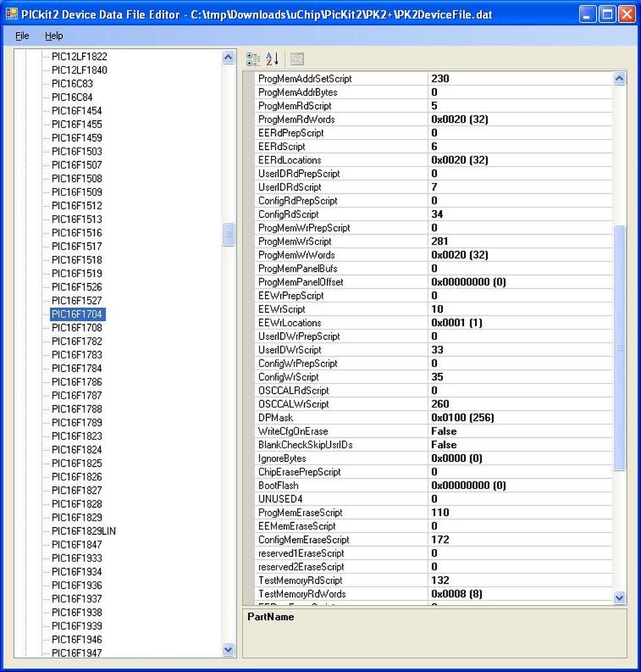Screen dimensions: 641x672
Task: Click WriteCfgOnErase False value
Action: pyautogui.click(x=444, y=431)
